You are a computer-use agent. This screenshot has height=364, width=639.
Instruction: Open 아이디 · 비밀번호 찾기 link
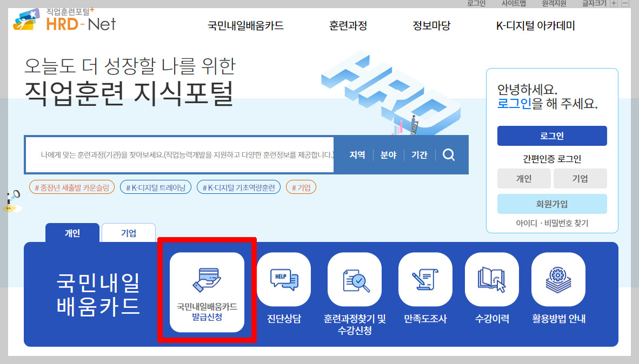(552, 223)
